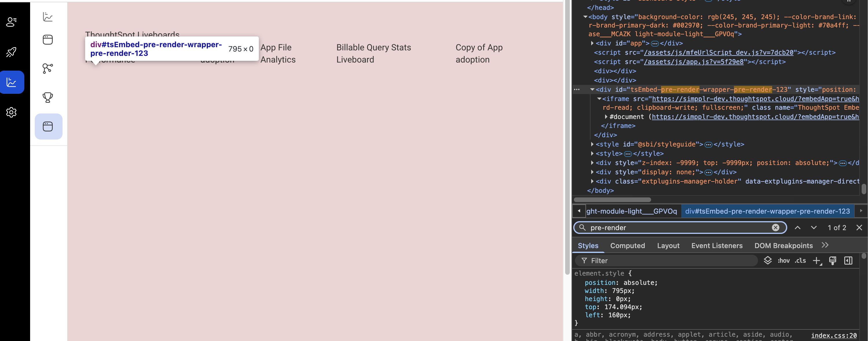Open the Layout tab
868x341 pixels.
click(x=668, y=246)
